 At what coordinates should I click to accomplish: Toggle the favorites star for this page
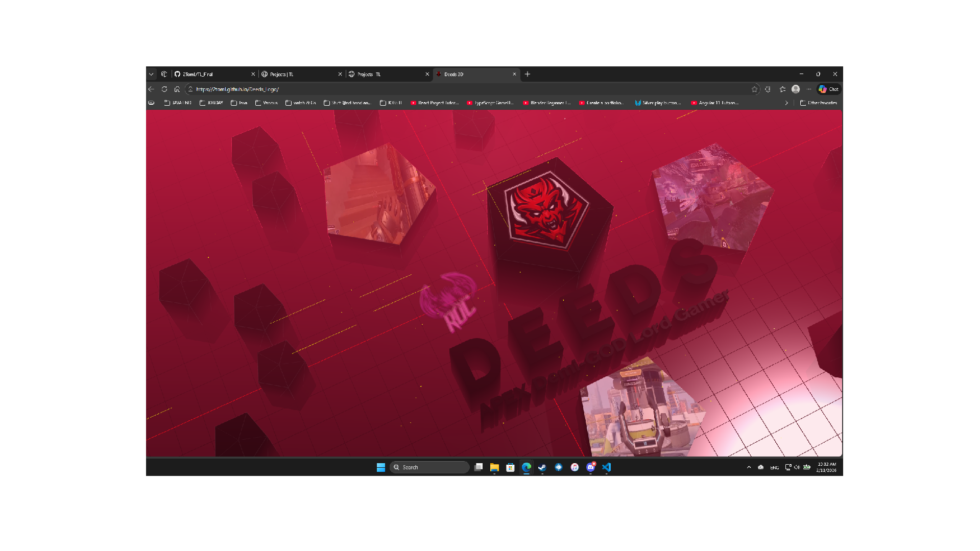pos(754,89)
